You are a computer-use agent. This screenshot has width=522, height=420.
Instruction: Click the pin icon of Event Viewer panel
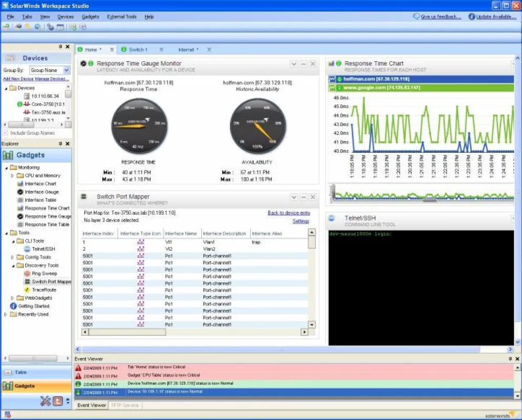coord(510,359)
